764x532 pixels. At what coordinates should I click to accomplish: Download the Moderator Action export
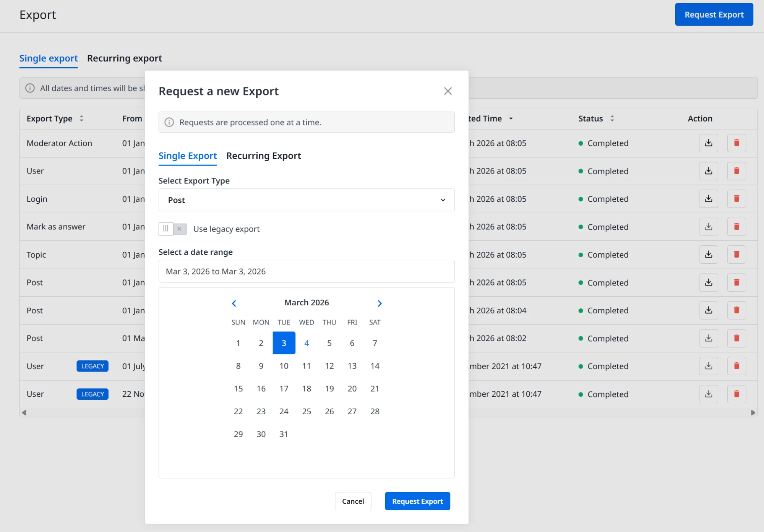pyautogui.click(x=708, y=143)
